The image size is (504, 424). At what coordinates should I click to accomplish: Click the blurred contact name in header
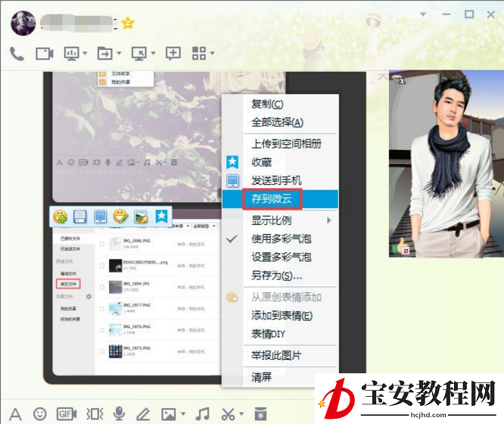click(x=76, y=23)
